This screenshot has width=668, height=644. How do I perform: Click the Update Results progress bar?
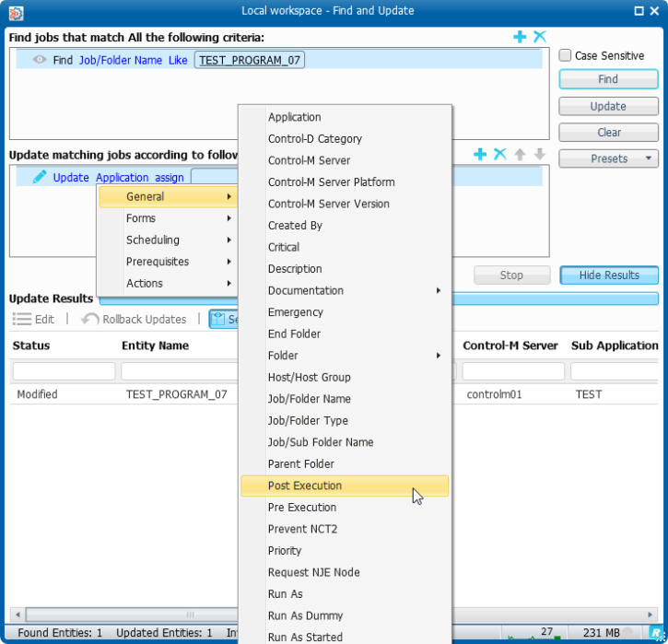pos(378,299)
